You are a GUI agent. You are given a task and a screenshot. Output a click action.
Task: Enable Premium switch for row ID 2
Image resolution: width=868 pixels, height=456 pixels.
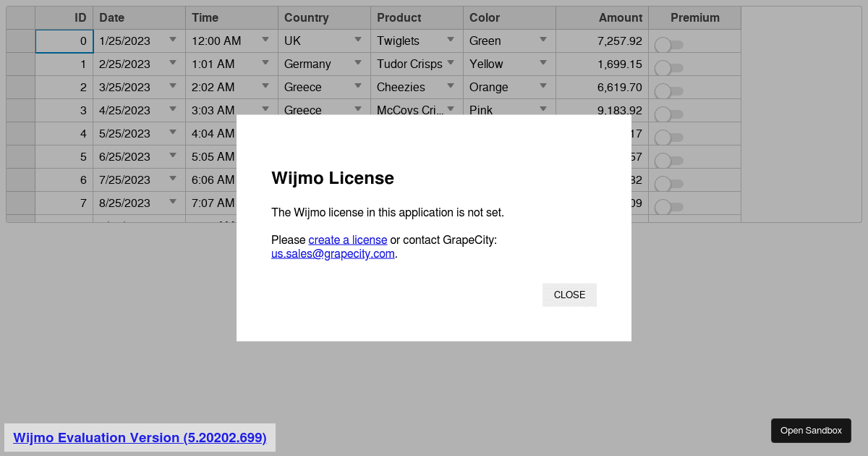[668, 91]
